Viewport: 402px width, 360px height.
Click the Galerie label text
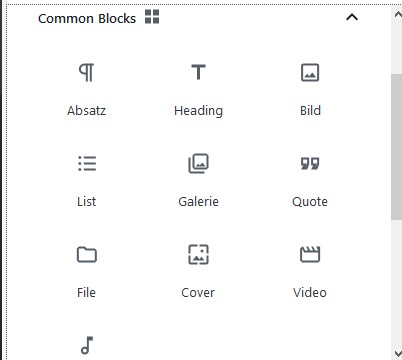click(x=198, y=202)
